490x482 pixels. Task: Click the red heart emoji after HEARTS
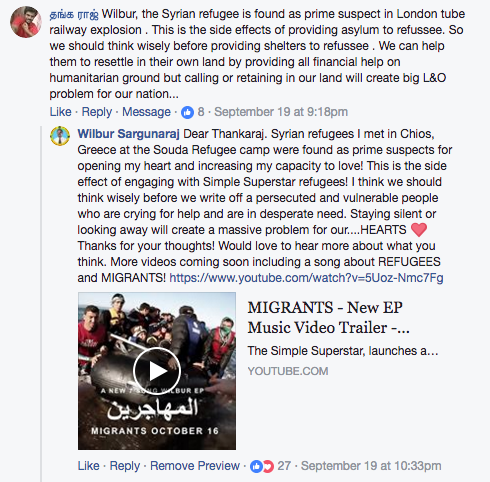419,230
